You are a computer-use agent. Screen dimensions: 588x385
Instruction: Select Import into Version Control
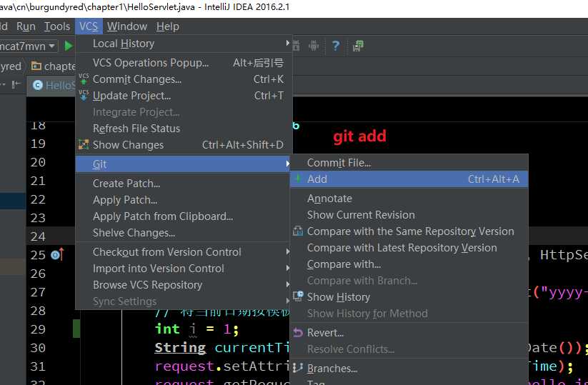184,269
